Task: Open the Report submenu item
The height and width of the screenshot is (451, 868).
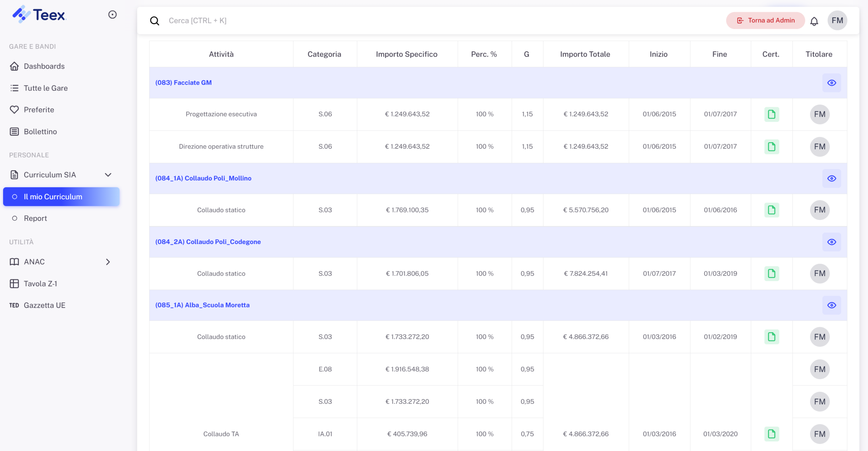Action: tap(35, 218)
